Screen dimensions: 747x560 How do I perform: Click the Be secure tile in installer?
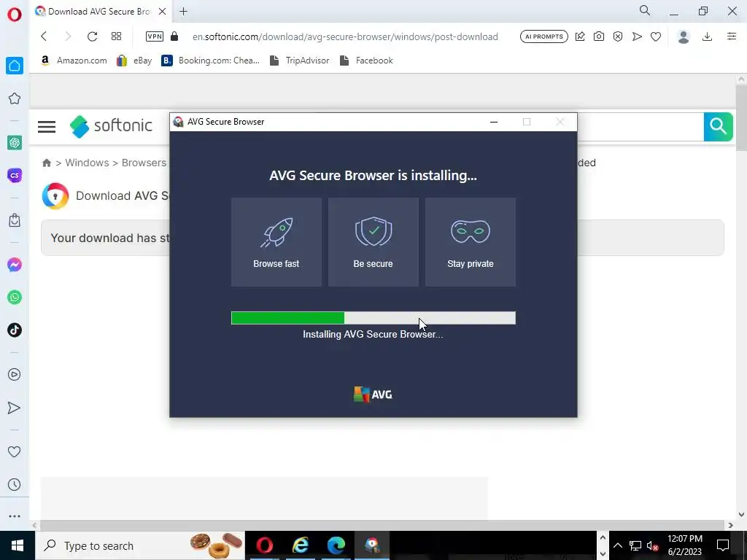[x=373, y=242]
